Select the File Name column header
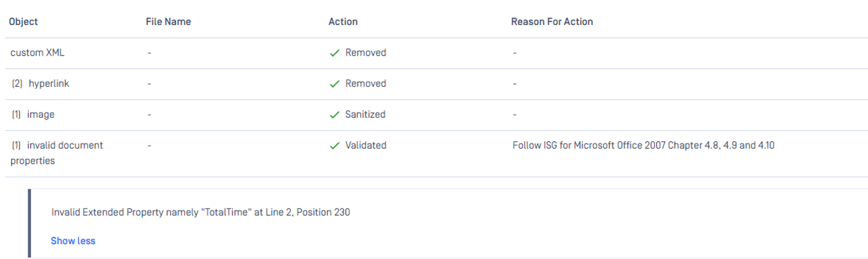This screenshot has height=259, width=868. point(168,21)
